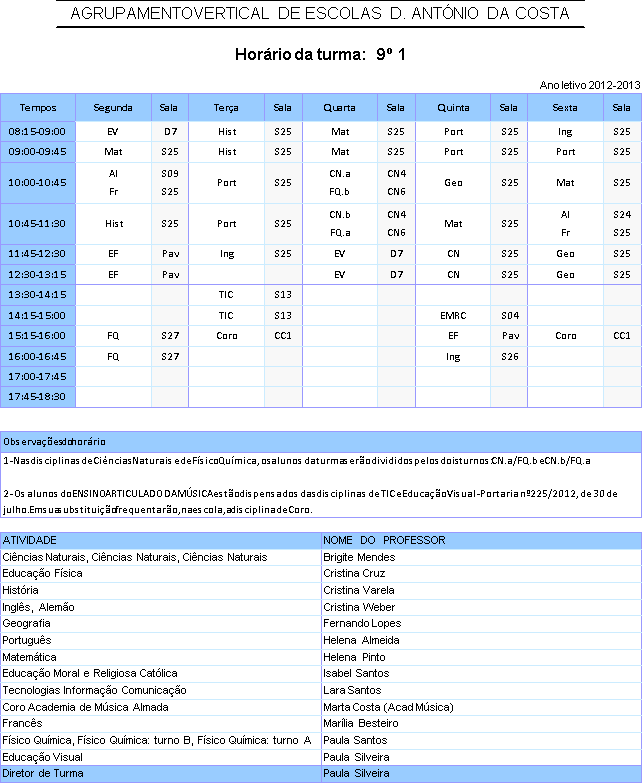The image size is (642, 783).
Task: Click the 08:15-09:00 time slot
Action: (x=38, y=132)
